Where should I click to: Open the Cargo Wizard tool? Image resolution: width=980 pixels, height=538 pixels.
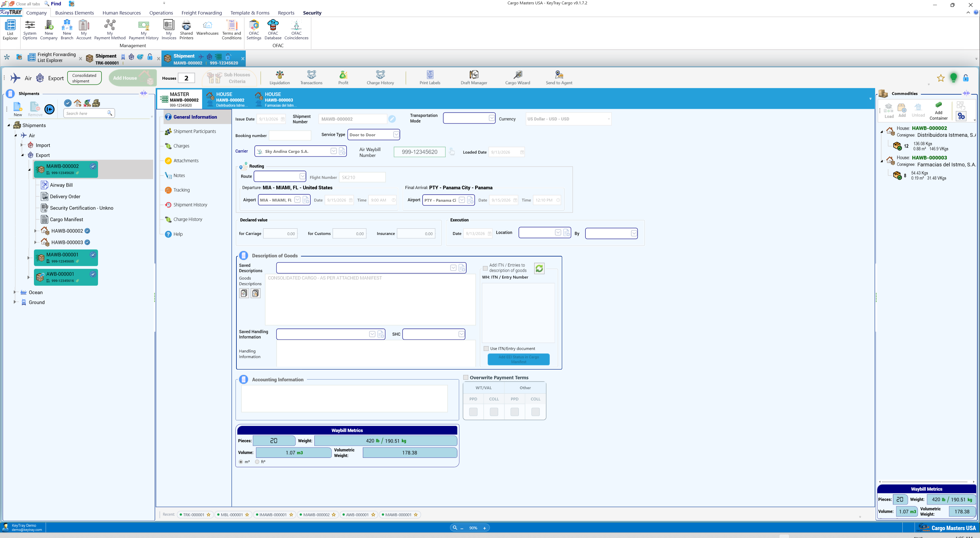(517, 78)
